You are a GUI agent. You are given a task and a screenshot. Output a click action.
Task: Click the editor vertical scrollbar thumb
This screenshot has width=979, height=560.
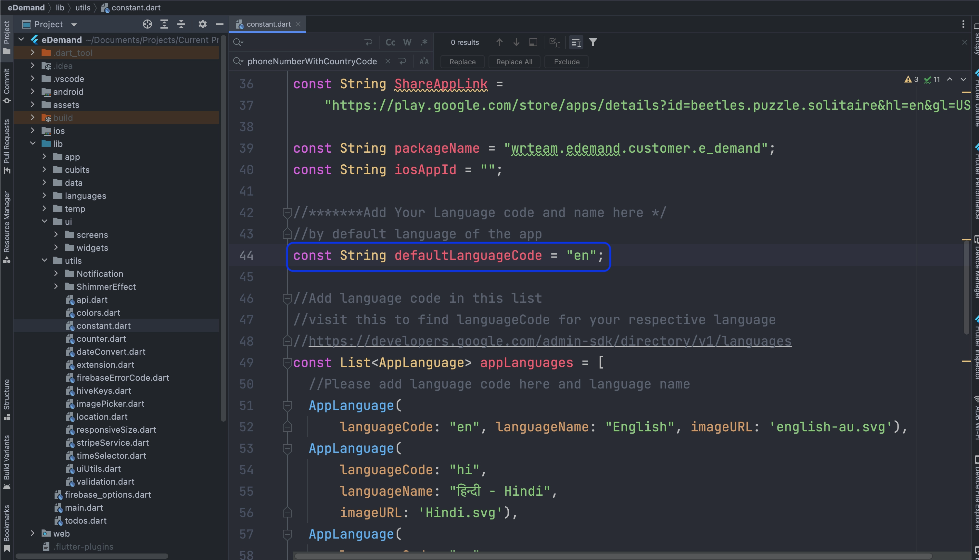tap(966, 286)
